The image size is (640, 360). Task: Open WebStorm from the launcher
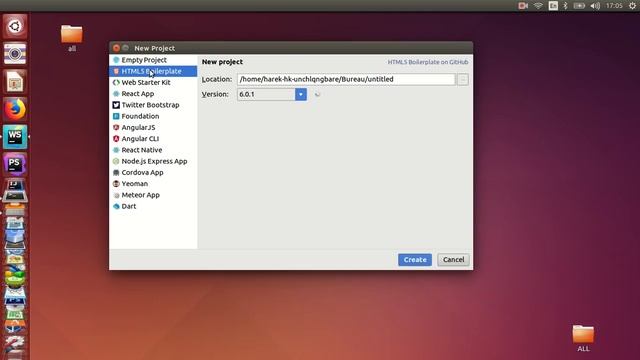coord(15,137)
